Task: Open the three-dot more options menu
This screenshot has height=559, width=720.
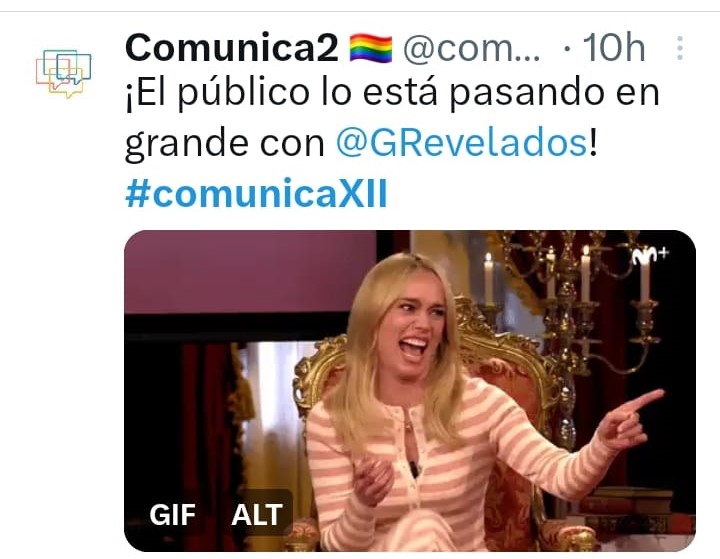Action: pos(680,48)
